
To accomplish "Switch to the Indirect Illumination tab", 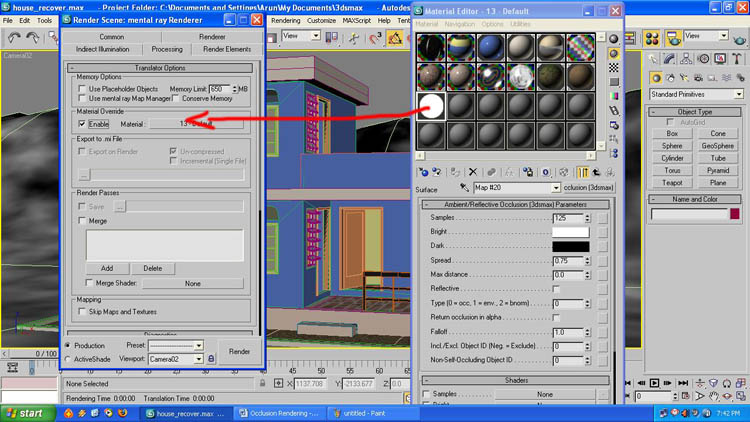I will pos(103,48).
